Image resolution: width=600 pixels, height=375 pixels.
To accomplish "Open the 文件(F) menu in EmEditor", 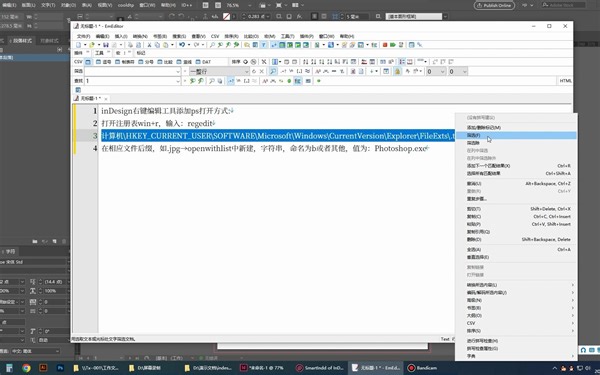I will 83,36.
